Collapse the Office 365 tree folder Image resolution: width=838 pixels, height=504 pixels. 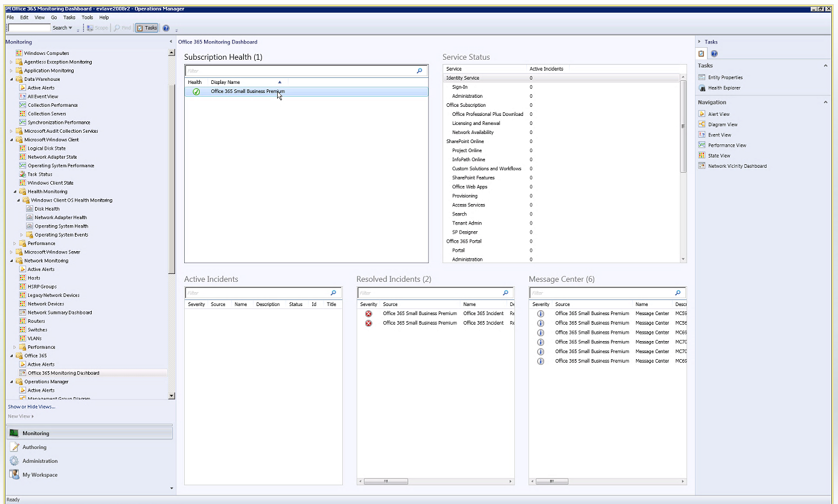click(11, 356)
